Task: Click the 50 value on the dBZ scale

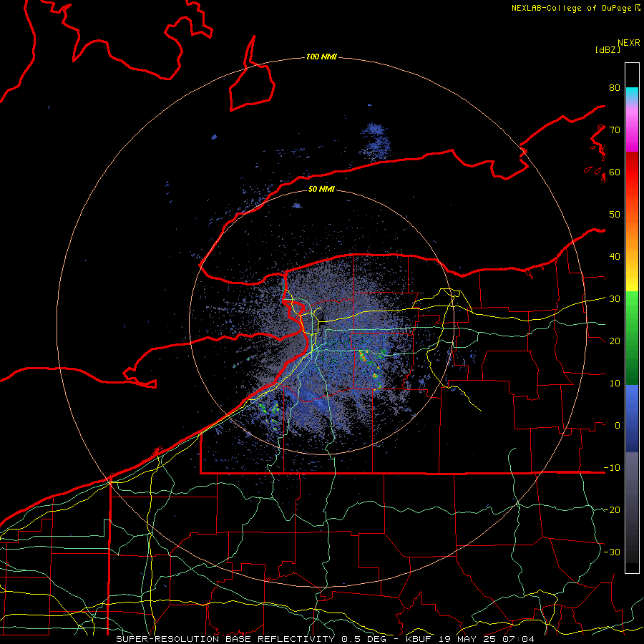Action: (615, 215)
